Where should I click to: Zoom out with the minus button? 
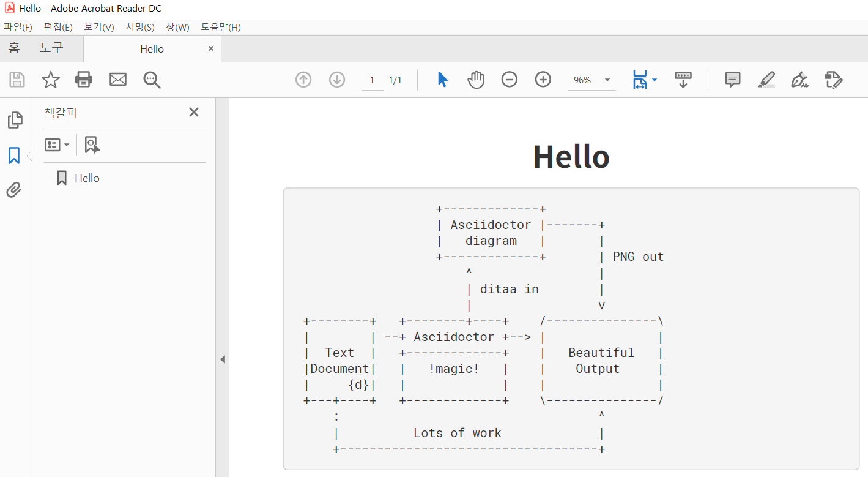point(510,80)
